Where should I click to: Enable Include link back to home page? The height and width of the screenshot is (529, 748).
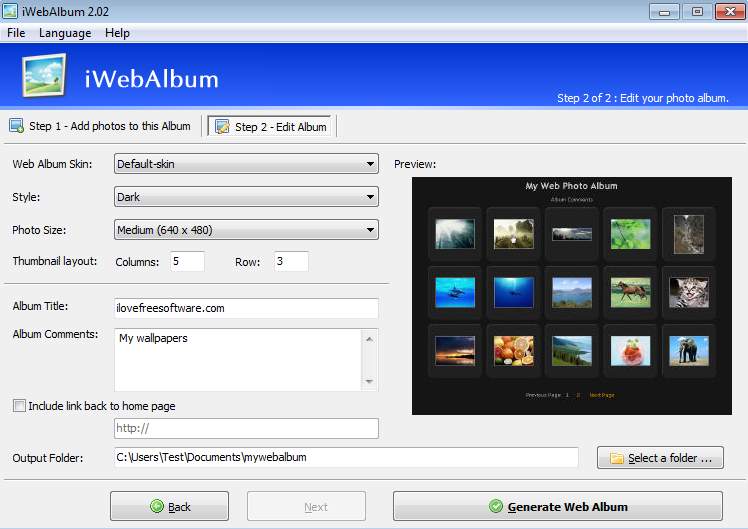[x=19, y=406]
